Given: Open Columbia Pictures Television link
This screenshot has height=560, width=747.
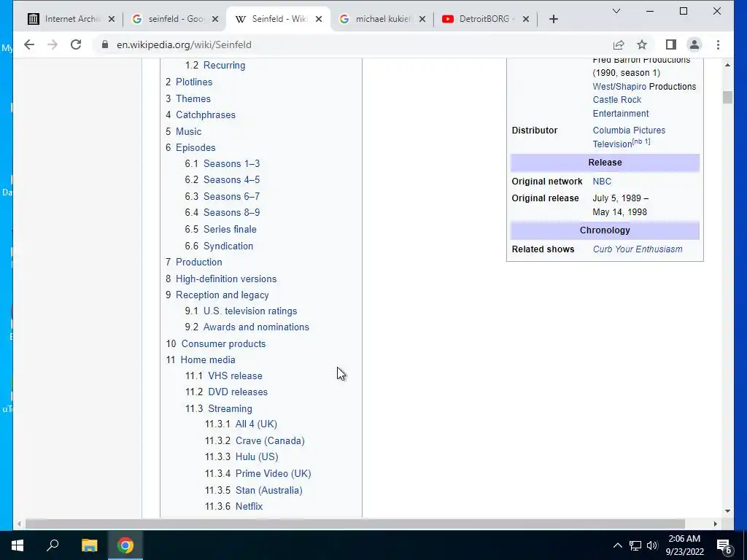Looking at the screenshot, I should click(629, 137).
